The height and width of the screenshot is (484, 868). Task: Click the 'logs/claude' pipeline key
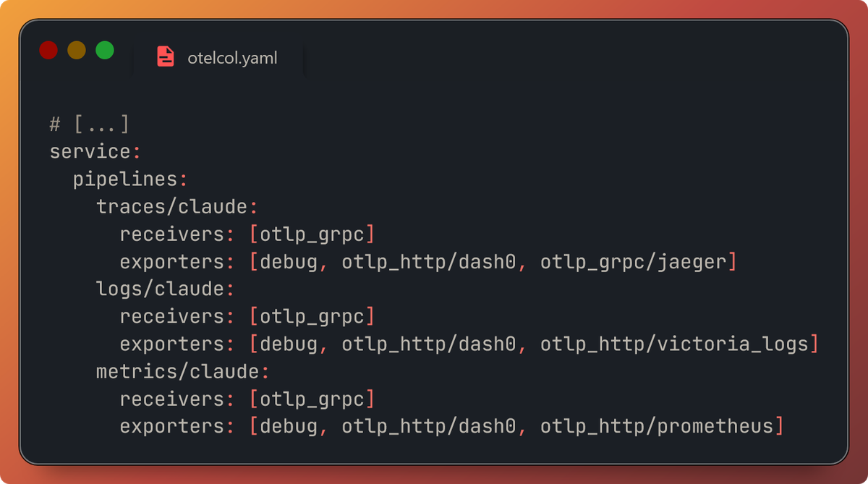160,289
